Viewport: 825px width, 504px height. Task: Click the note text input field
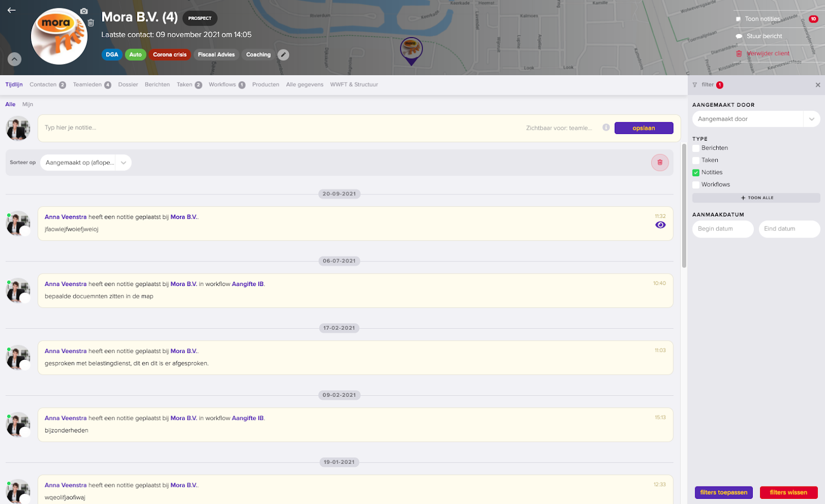[x=278, y=128]
